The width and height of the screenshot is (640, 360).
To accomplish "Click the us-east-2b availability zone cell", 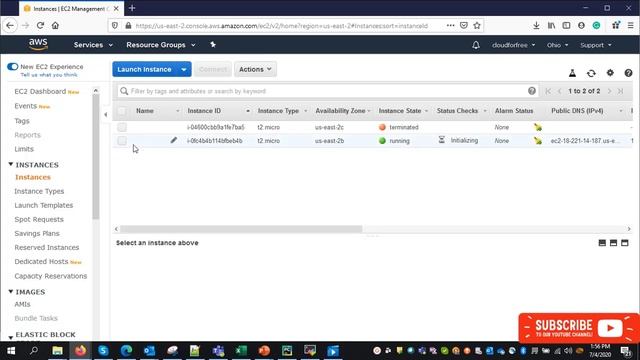I will [329, 141].
